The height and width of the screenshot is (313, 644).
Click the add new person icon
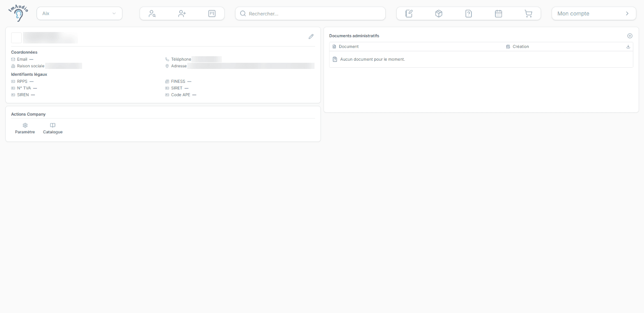[x=182, y=14]
